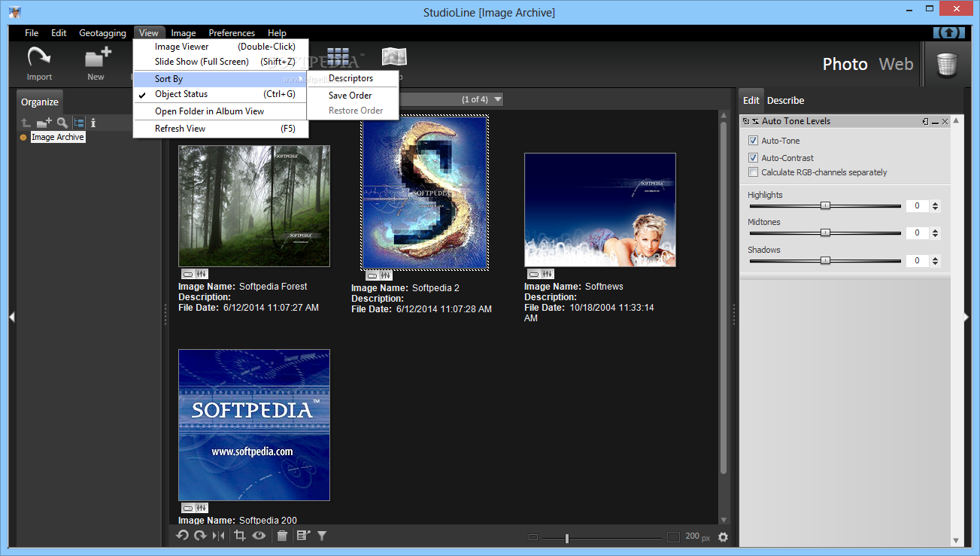
Task: Click the filter funnel icon
Action: coord(322,536)
